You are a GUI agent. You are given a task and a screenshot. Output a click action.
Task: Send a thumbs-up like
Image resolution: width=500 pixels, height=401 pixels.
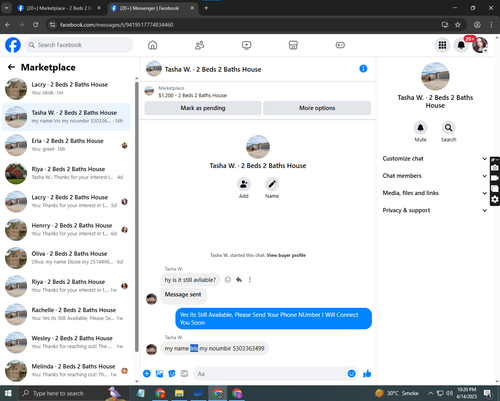(x=367, y=374)
